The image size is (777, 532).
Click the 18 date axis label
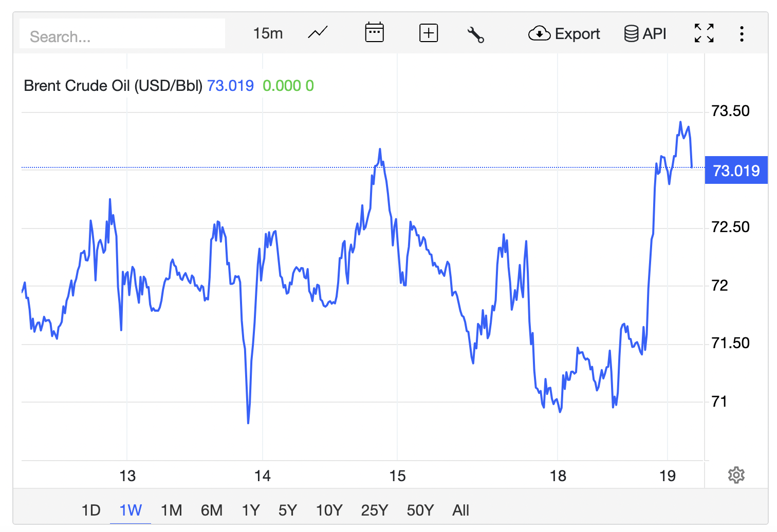(558, 476)
